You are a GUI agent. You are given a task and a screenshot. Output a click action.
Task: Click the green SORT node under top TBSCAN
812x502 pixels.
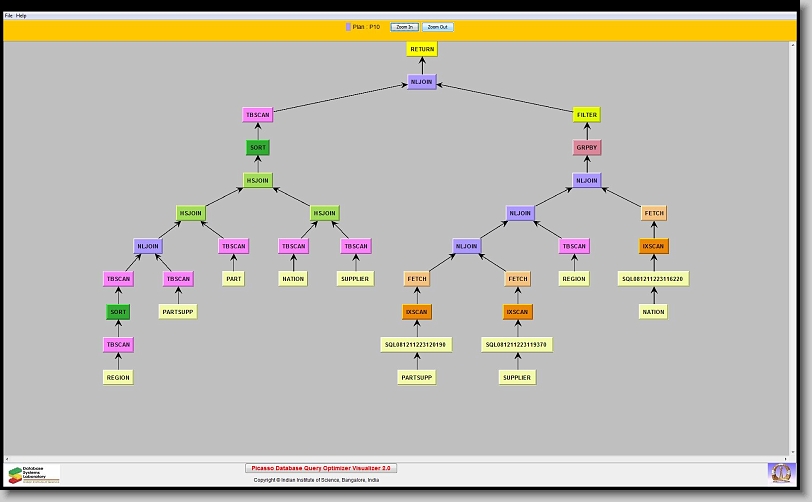point(258,148)
